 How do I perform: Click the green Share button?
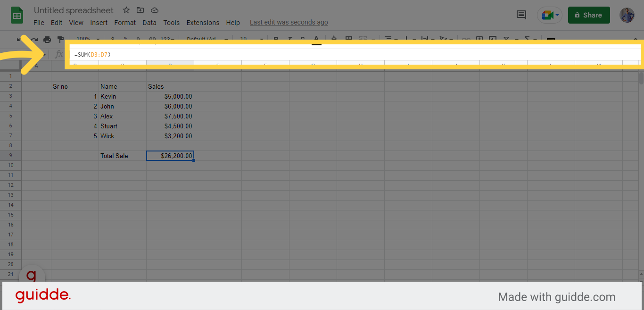tap(589, 15)
